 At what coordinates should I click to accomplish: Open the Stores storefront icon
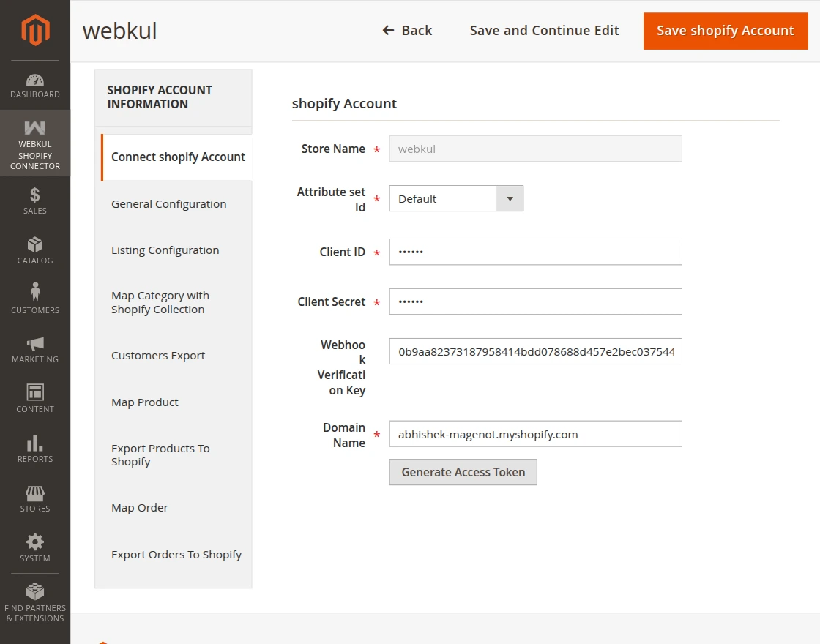(35, 493)
